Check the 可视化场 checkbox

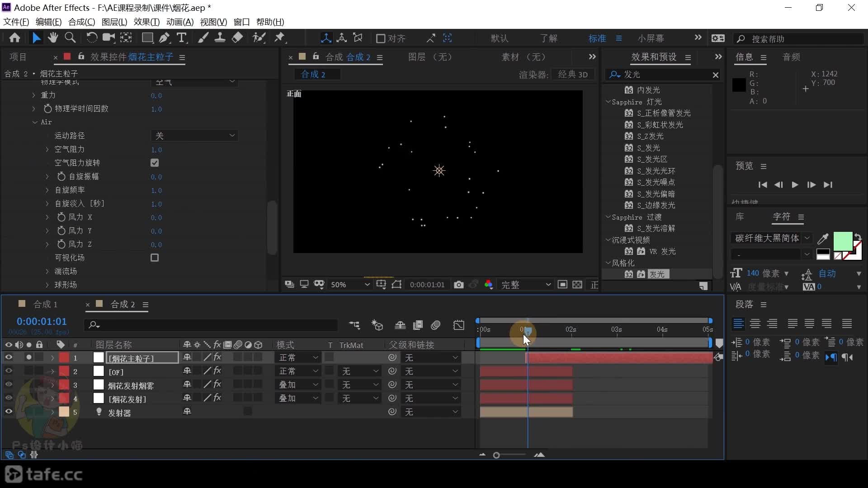155,258
